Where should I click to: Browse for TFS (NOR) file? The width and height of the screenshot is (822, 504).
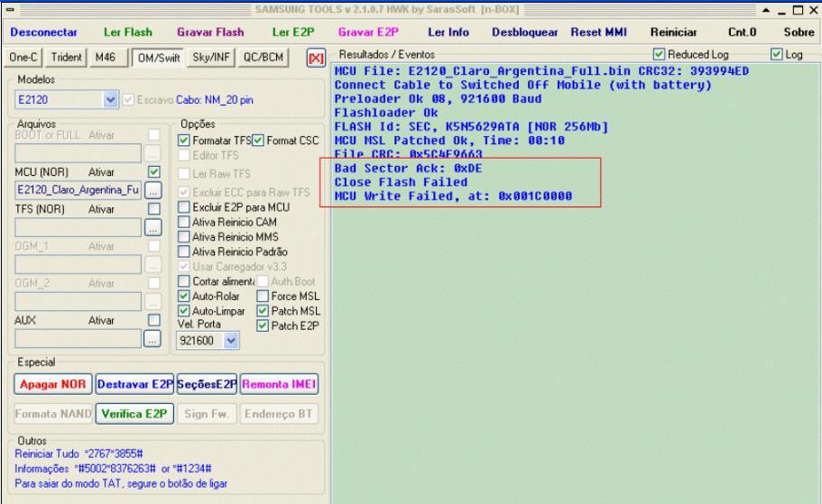[153, 227]
